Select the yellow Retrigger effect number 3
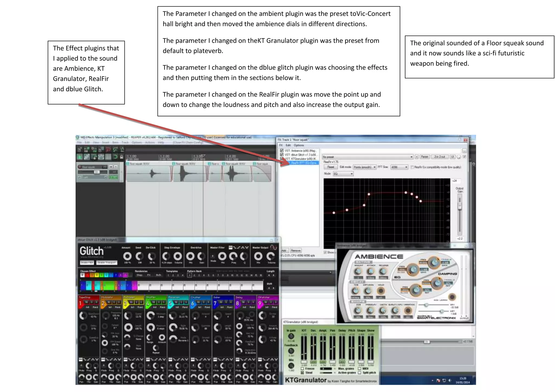Viewport: 555px width, 392px height. [125, 304]
